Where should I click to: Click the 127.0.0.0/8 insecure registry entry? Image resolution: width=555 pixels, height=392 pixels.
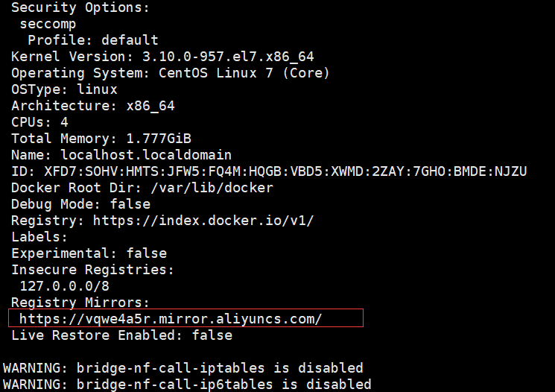tap(64, 286)
